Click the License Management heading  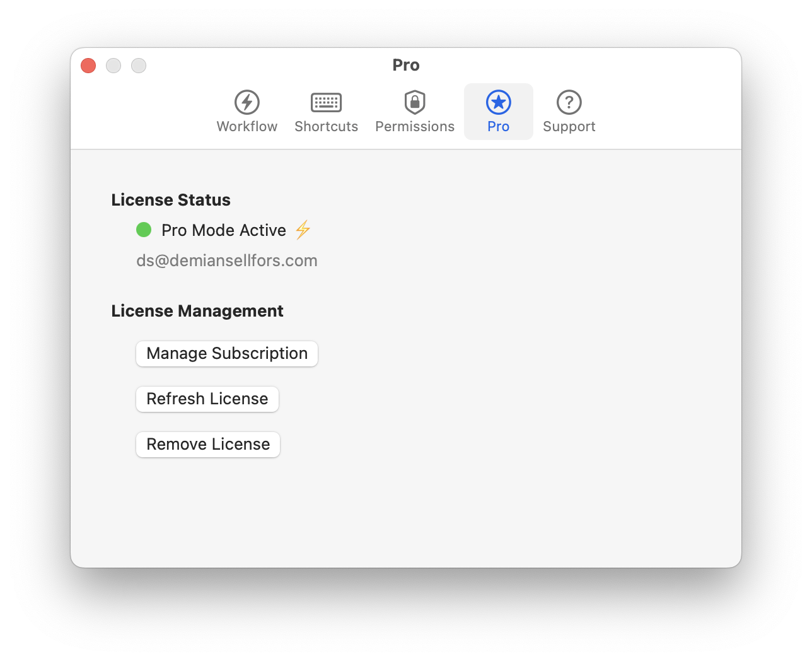point(197,311)
